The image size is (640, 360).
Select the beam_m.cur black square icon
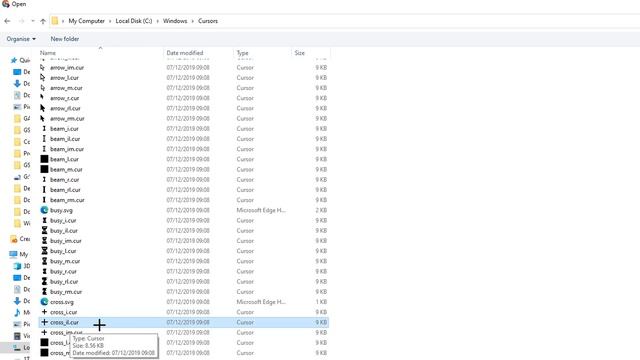coord(44,169)
